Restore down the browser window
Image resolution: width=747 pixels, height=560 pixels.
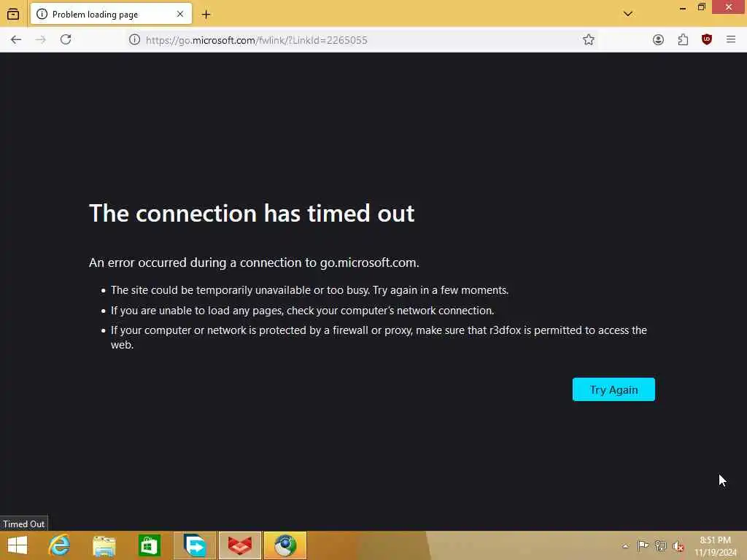coord(701,7)
